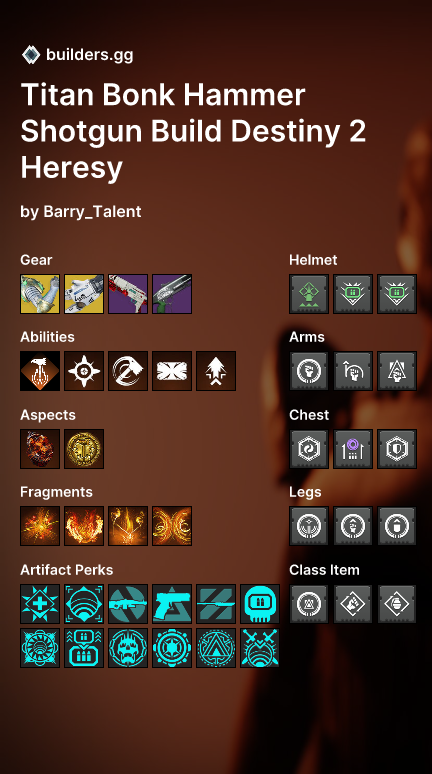Image resolution: width=432 pixels, height=774 pixels.
Task: Select the red and white shotgun gear icon
Action: tap(128, 294)
